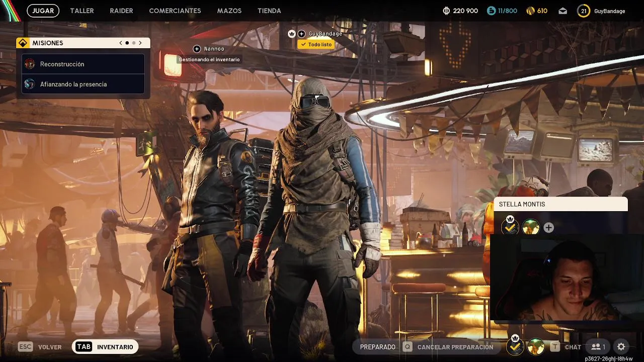Click Gestionando el inventario status text
This screenshot has height=362, width=644.
(x=209, y=59)
